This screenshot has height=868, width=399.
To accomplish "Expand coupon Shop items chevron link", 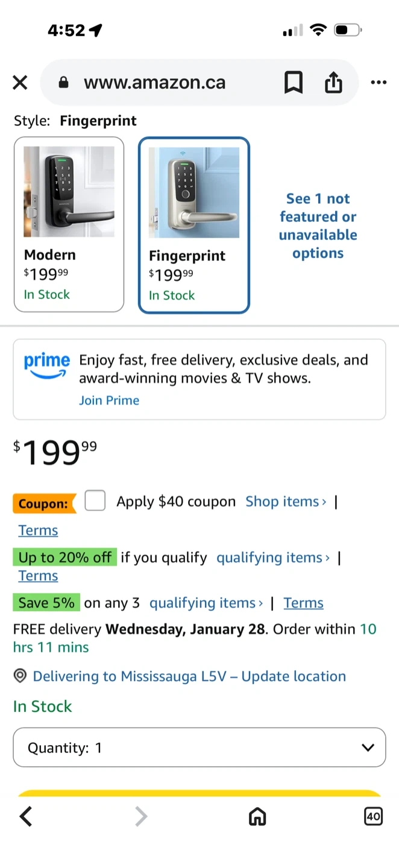I will click(286, 502).
